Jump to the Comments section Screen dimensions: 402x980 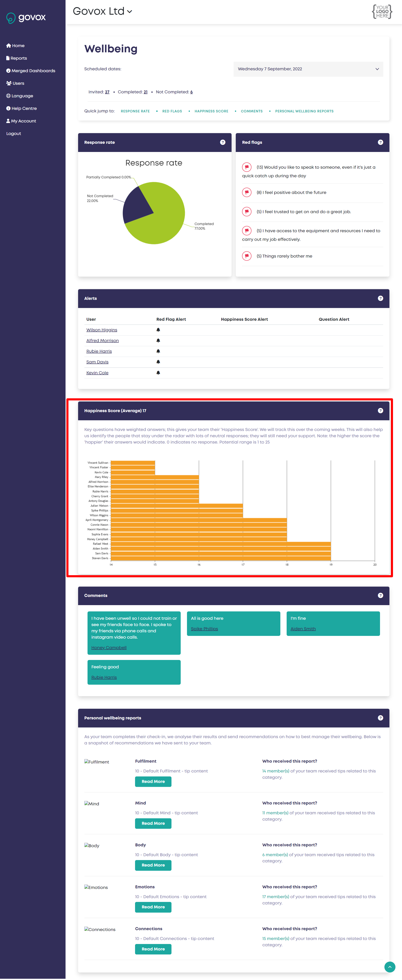coord(252,111)
